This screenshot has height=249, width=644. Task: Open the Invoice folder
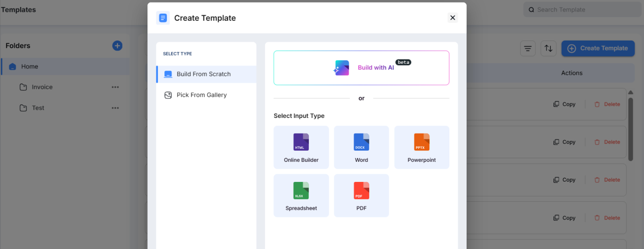click(x=42, y=87)
